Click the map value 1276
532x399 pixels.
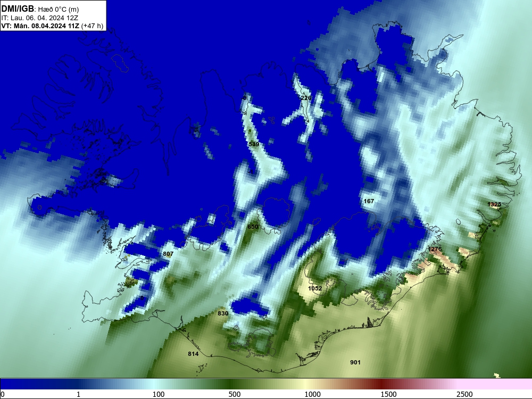[x=435, y=250]
